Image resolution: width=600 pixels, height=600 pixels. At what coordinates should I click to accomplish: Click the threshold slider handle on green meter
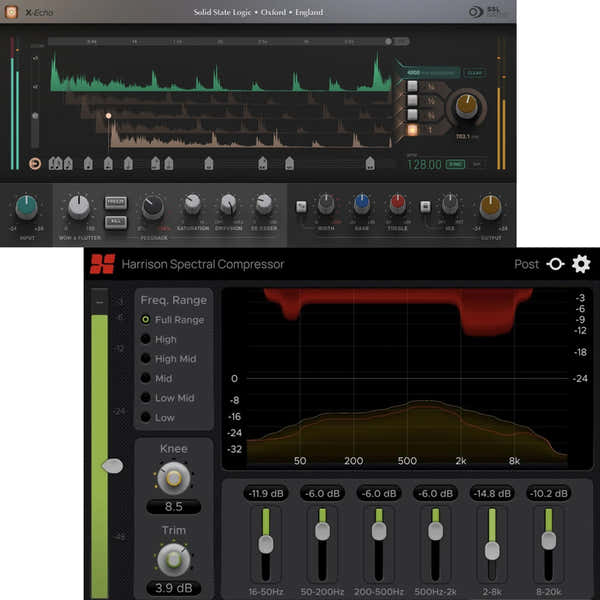click(112, 466)
